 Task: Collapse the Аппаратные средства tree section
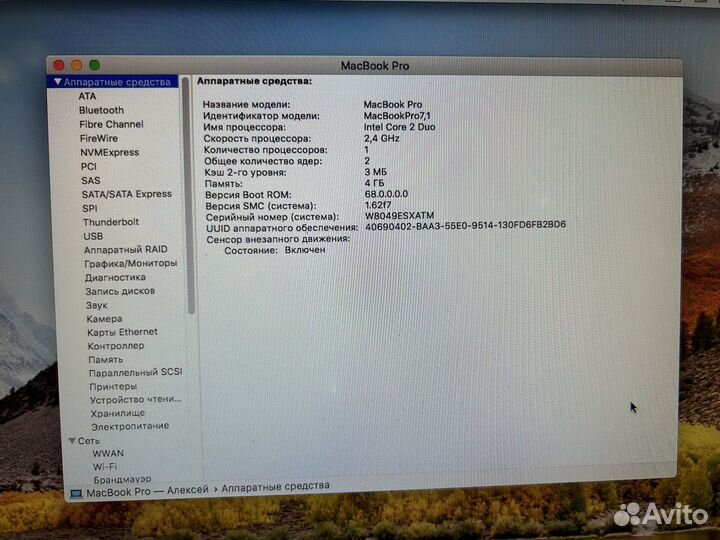click(57, 82)
